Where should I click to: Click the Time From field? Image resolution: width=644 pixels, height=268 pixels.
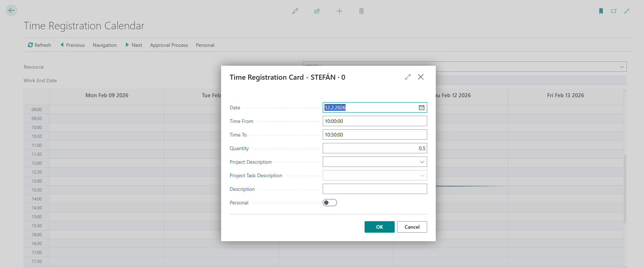point(375,121)
